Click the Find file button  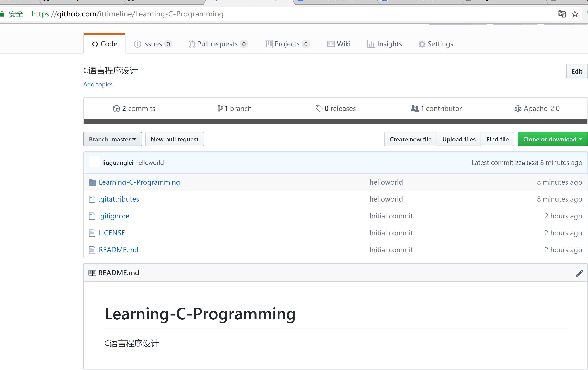tap(497, 139)
